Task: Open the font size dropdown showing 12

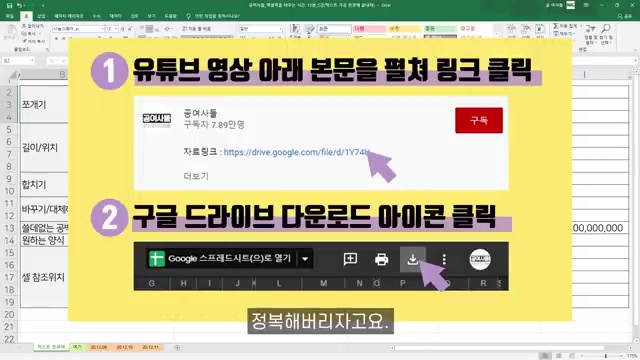Action: click(x=116, y=29)
